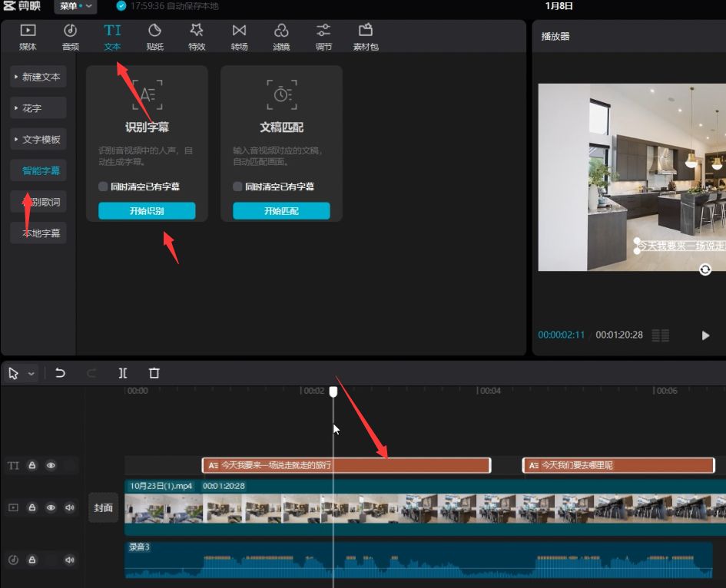Viewport: 726px width, 588px height.
Task: Open the 特效 (Effects) panel icon
Action: (197, 36)
